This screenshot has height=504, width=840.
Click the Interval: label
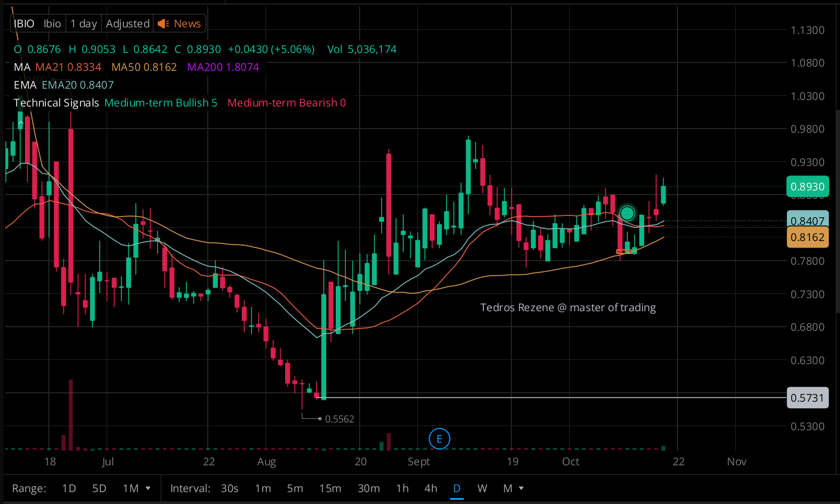[191, 489]
